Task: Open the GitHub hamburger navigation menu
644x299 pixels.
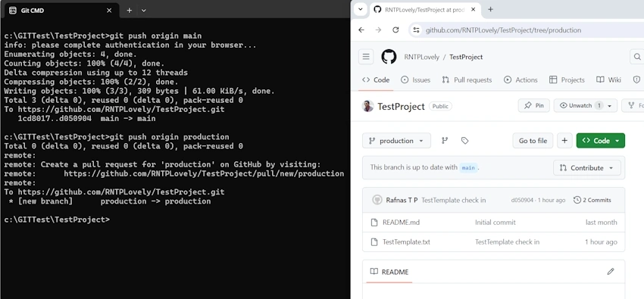Action: [366, 57]
